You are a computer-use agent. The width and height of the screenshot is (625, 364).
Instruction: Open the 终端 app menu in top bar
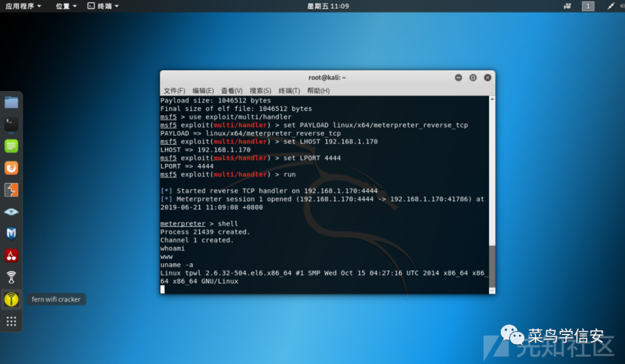103,6
